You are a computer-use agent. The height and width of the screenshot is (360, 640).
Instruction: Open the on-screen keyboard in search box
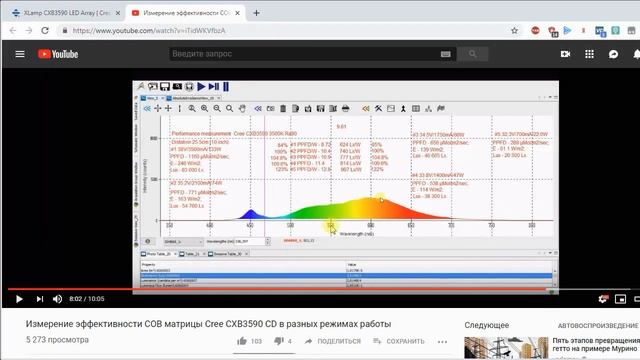(x=445, y=54)
